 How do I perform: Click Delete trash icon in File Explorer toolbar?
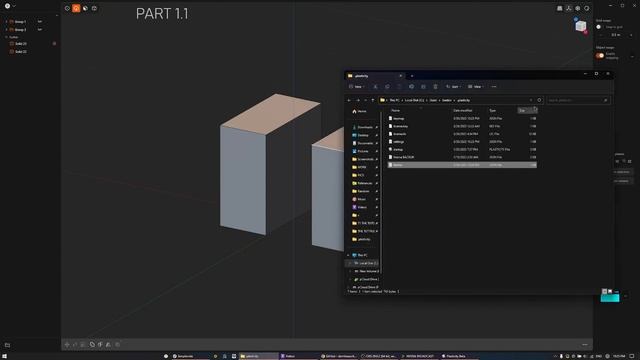(x=436, y=87)
